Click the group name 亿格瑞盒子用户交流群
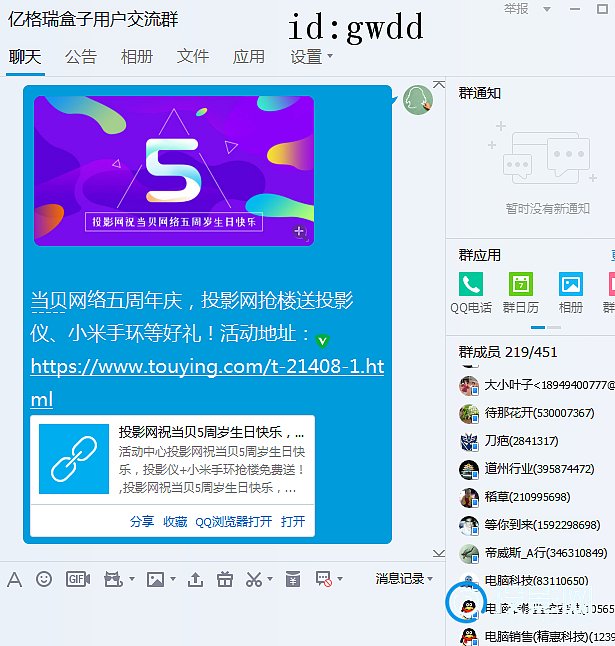Viewport: 615px width, 646px height. tap(93, 19)
